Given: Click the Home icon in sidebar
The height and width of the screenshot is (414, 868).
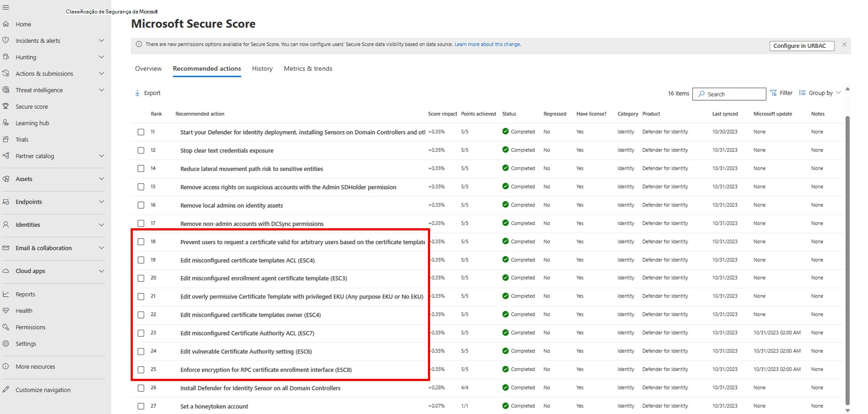Looking at the screenshot, I should [6, 24].
